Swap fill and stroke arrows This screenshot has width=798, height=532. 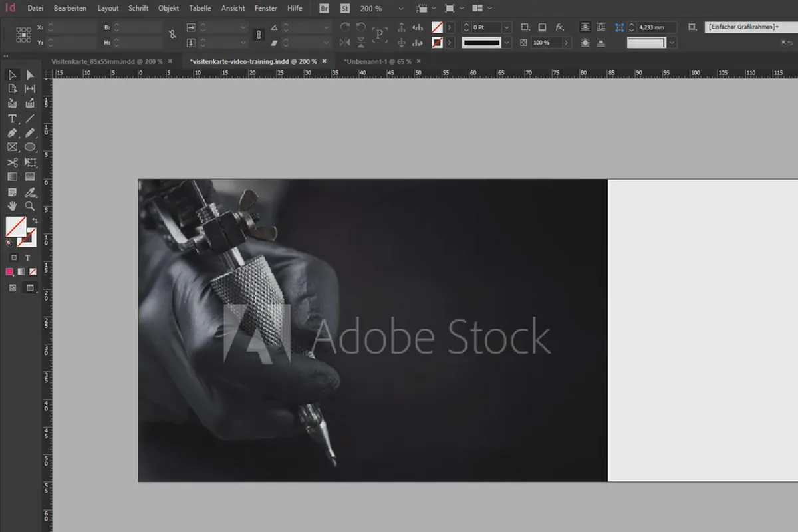pyautogui.click(x=35, y=221)
